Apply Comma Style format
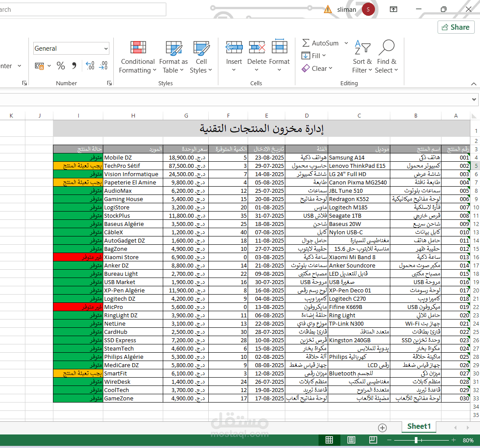 click(x=74, y=66)
